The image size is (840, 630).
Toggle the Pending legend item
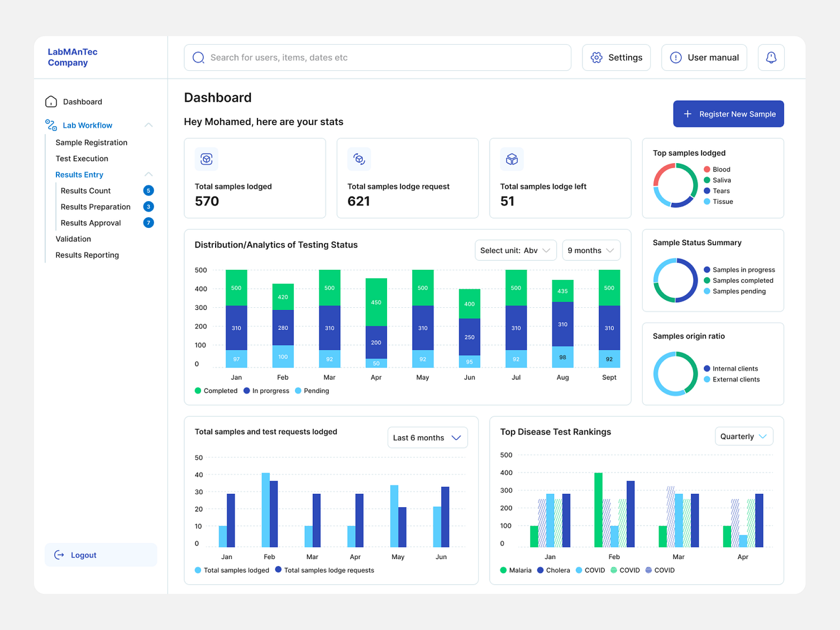click(x=312, y=390)
